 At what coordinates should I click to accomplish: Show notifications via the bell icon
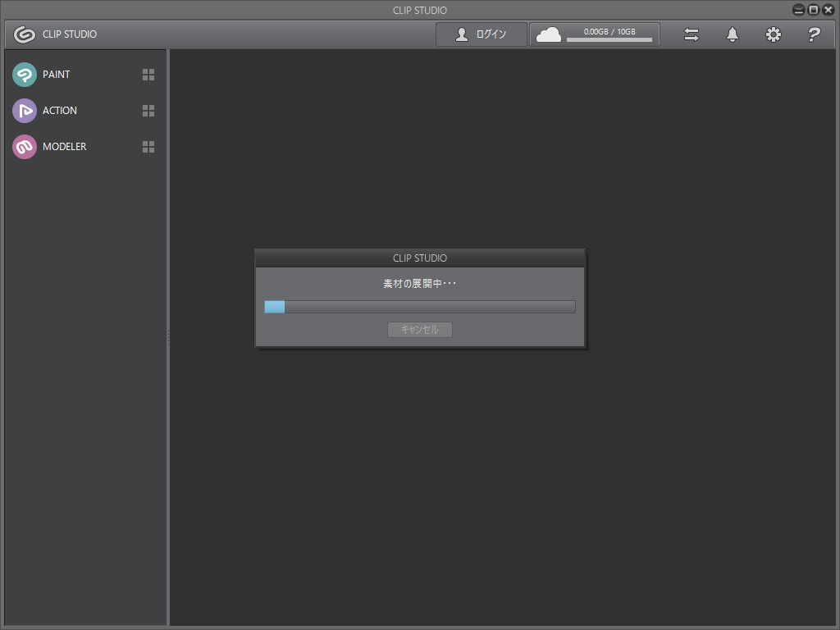(733, 34)
